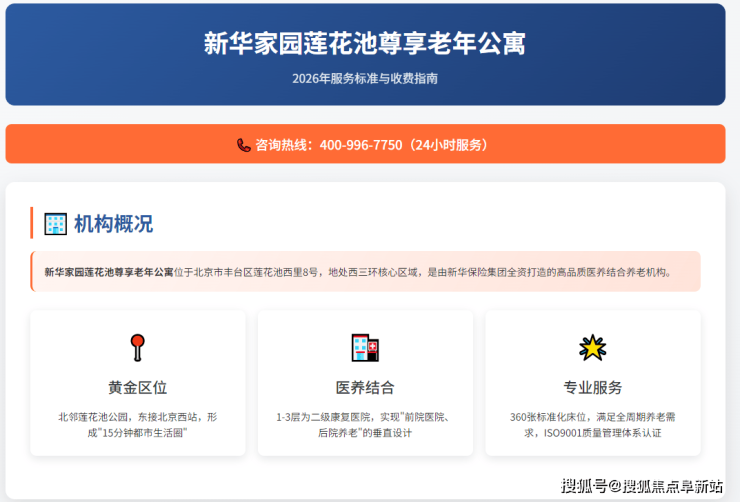Click the 机构概况 section heading
This screenshot has height=502, width=740.
(114, 224)
